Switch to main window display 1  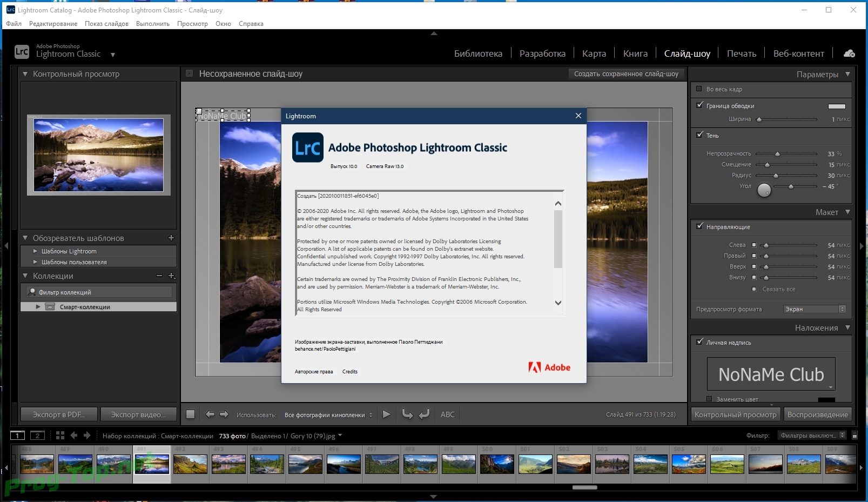pos(17,436)
